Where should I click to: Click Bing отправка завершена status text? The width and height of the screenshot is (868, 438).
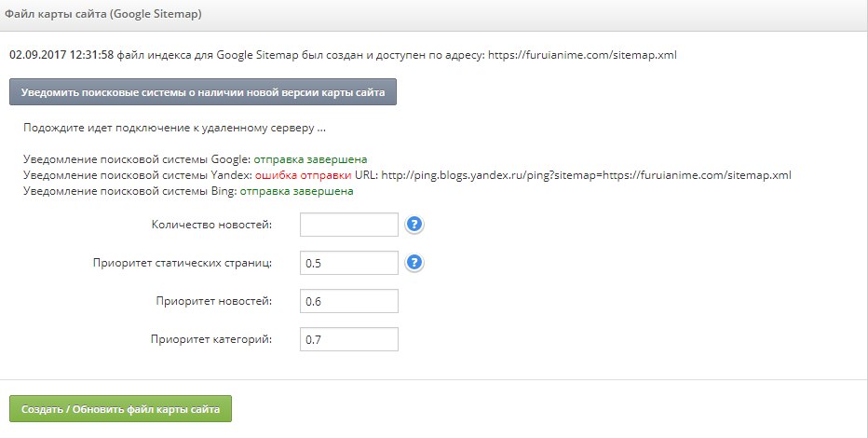click(x=297, y=191)
